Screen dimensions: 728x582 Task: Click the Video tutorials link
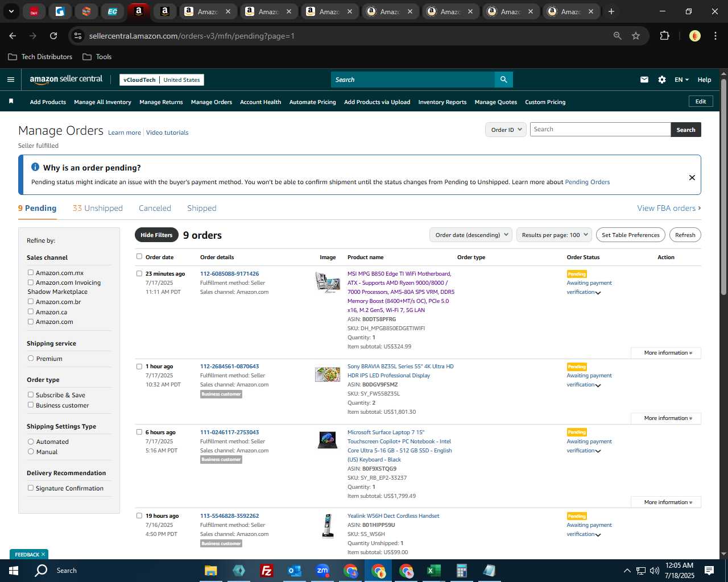click(167, 132)
